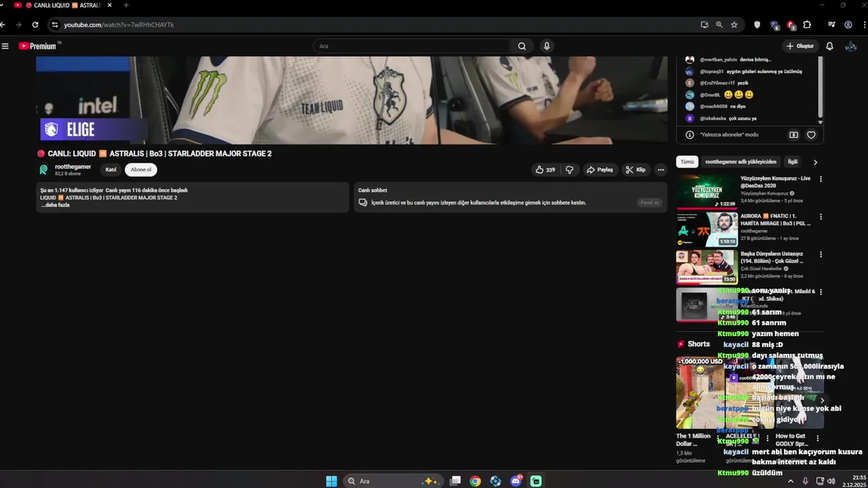This screenshot has width=868, height=488.
Task: Open AURORA FNATIC Mirage video thumbnail
Action: click(x=707, y=229)
